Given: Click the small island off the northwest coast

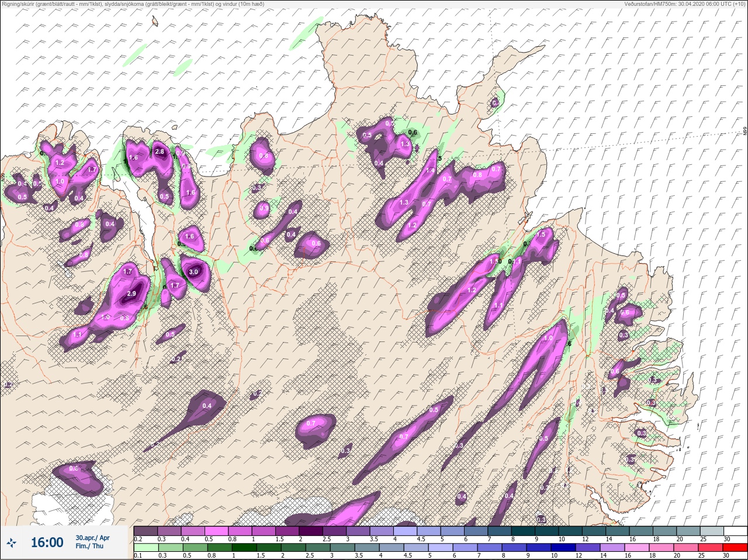Looking at the screenshot, I should tap(155, 21).
